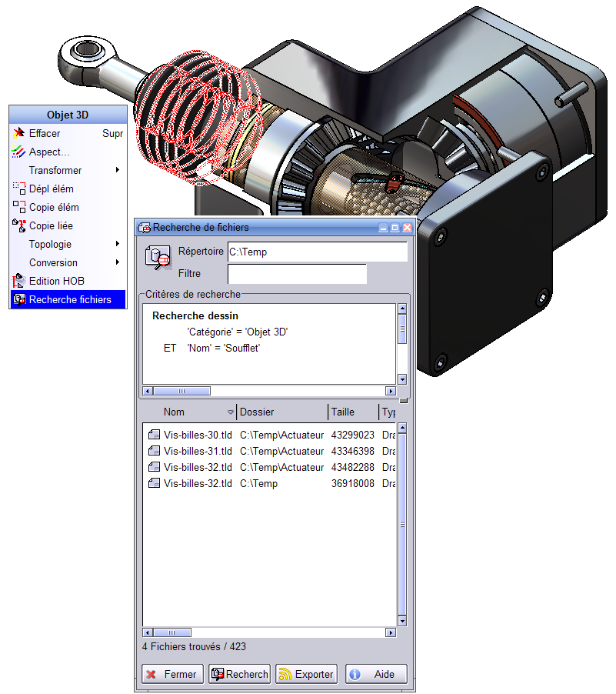The image size is (616, 694).
Task: Click the Dépl élém icon
Action: coord(19,189)
